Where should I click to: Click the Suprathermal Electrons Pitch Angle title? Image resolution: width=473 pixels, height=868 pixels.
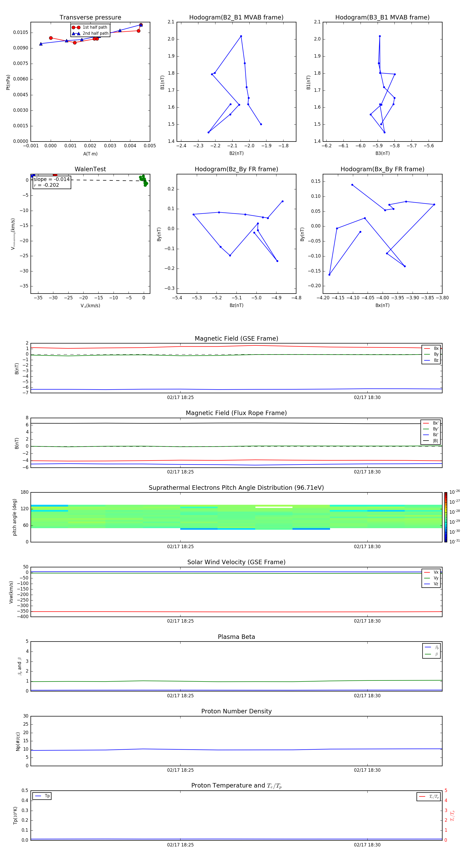[236, 488]
